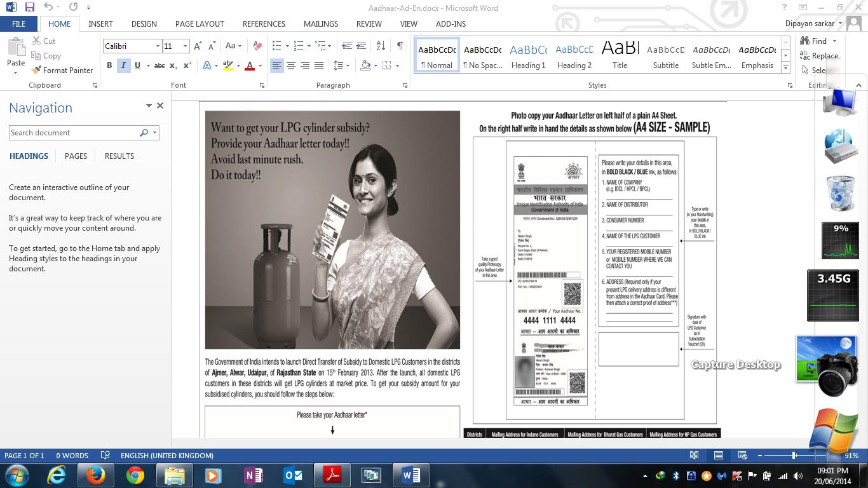Apply the No Spacing style
The width and height of the screenshot is (868, 488).
[482, 56]
